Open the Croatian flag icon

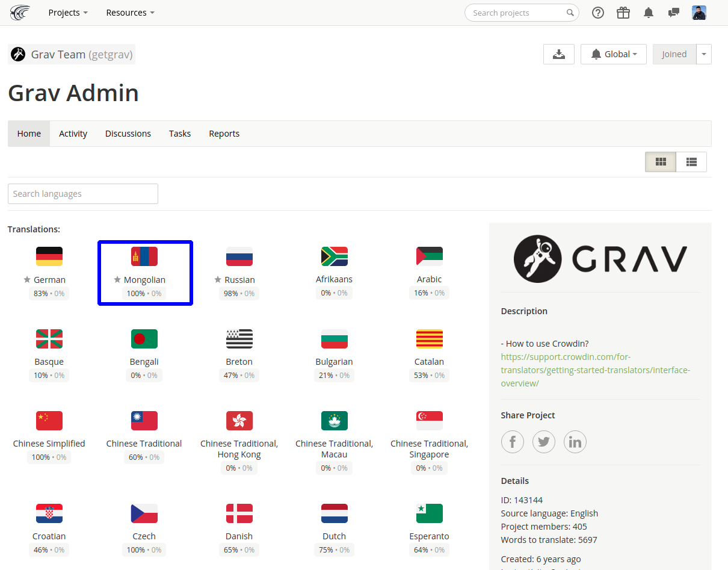tap(49, 513)
